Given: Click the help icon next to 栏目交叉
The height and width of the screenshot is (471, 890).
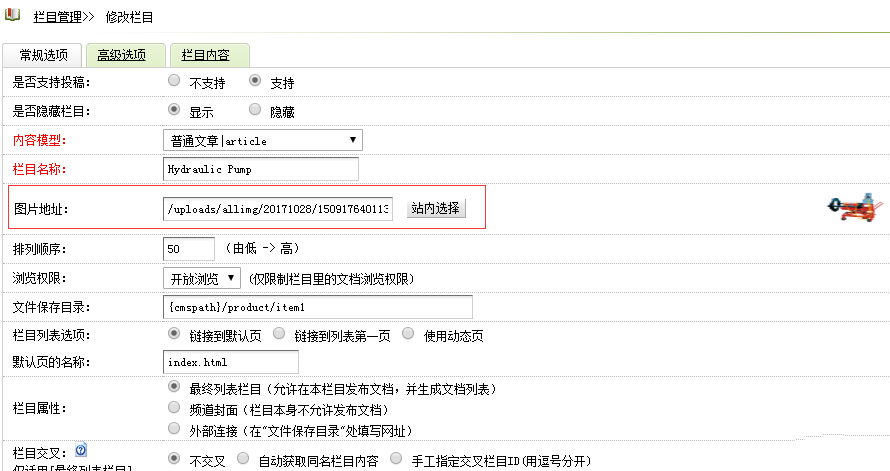Looking at the screenshot, I should (80, 450).
